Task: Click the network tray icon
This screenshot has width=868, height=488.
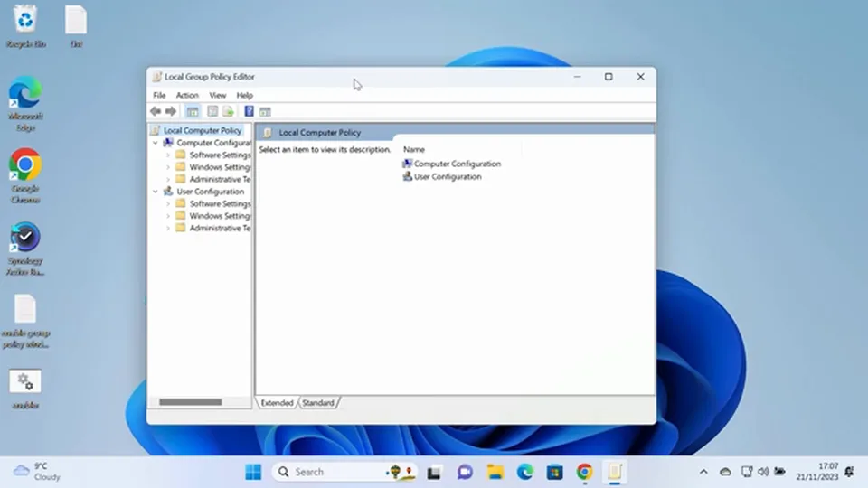Action: pyautogui.click(x=747, y=472)
